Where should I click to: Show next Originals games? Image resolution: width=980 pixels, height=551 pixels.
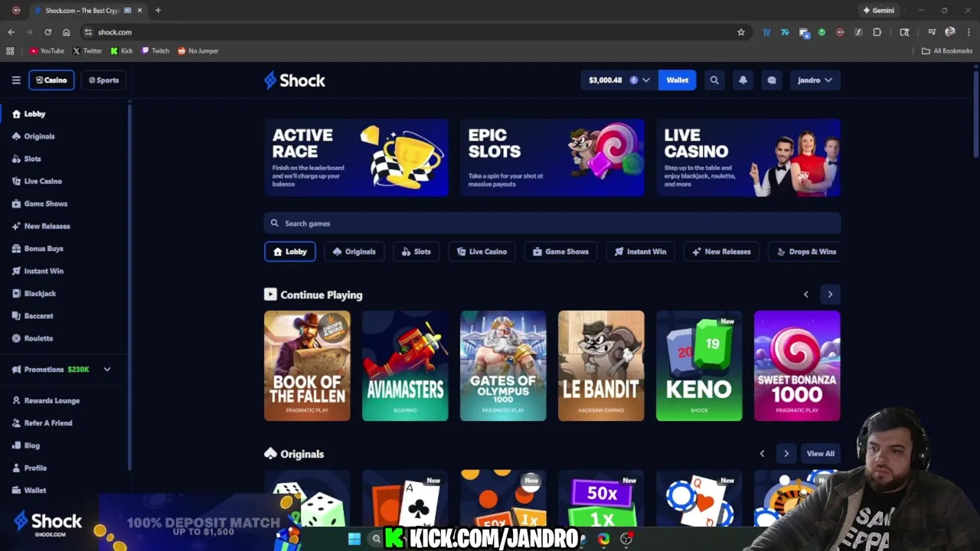tap(786, 454)
